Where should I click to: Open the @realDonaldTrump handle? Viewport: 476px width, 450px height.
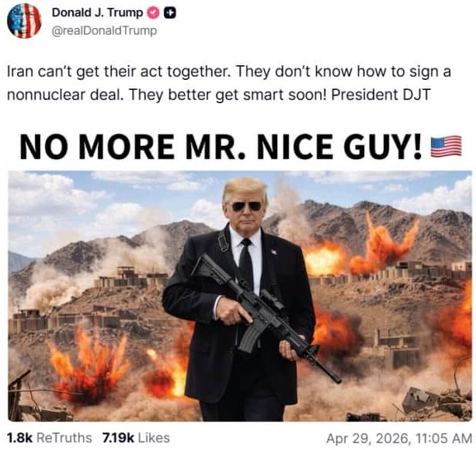tap(104, 31)
